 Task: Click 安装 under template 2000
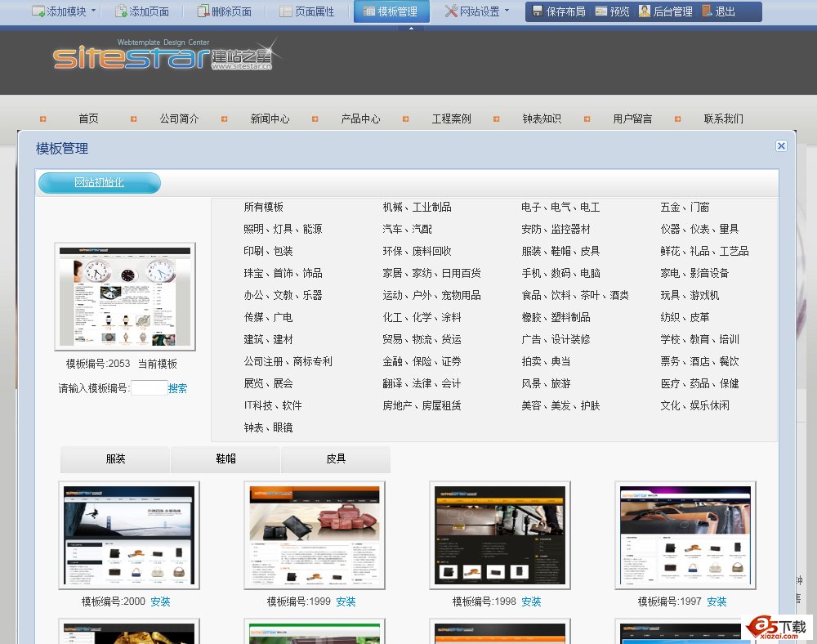click(x=160, y=602)
